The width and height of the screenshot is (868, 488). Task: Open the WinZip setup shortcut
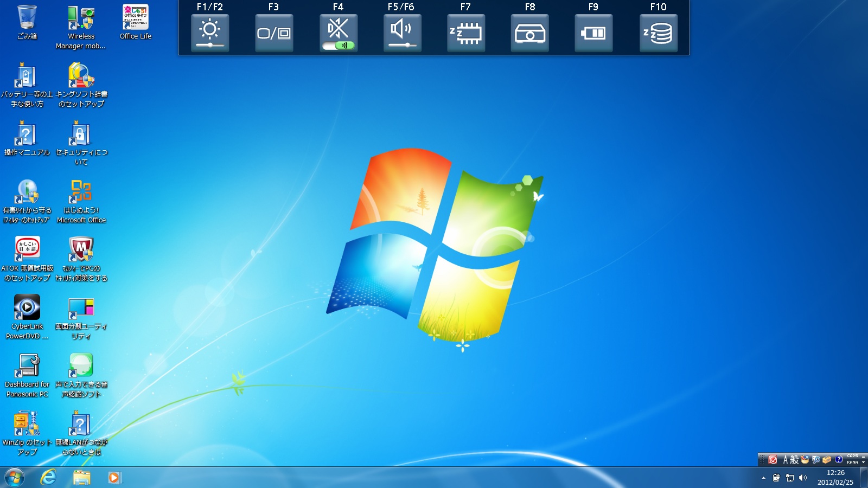click(27, 434)
